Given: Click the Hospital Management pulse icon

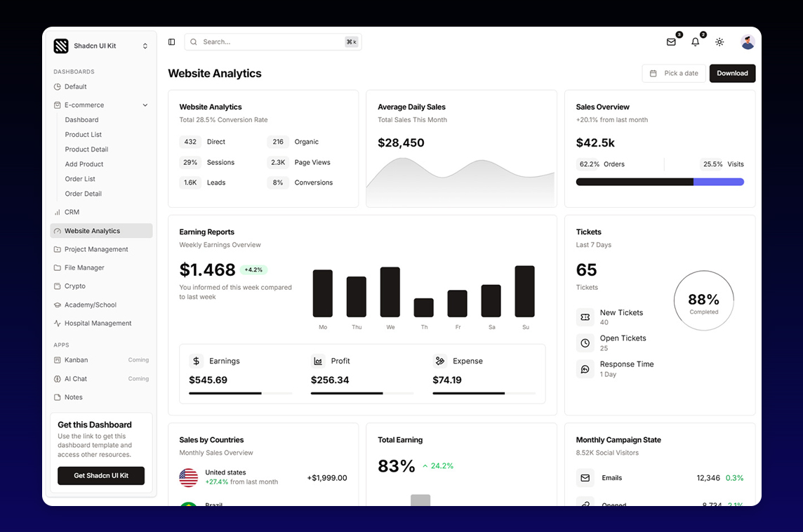Looking at the screenshot, I should (x=58, y=323).
